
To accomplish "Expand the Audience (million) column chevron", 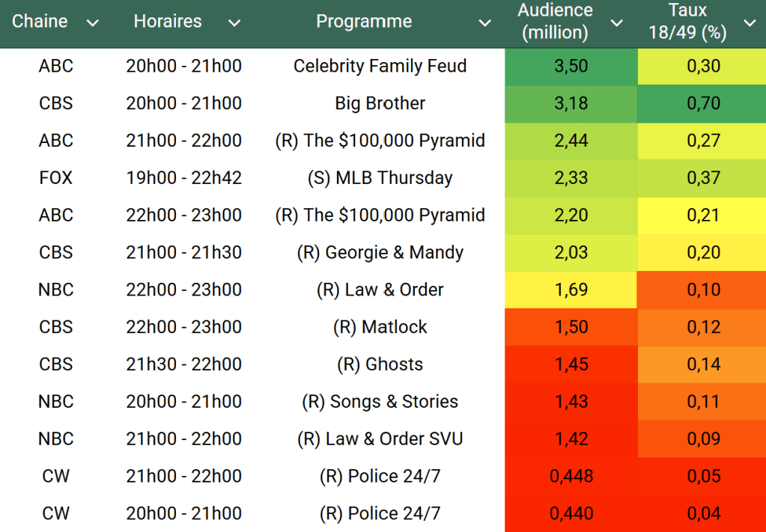I will pyautogui.click(x=617, y=23).
